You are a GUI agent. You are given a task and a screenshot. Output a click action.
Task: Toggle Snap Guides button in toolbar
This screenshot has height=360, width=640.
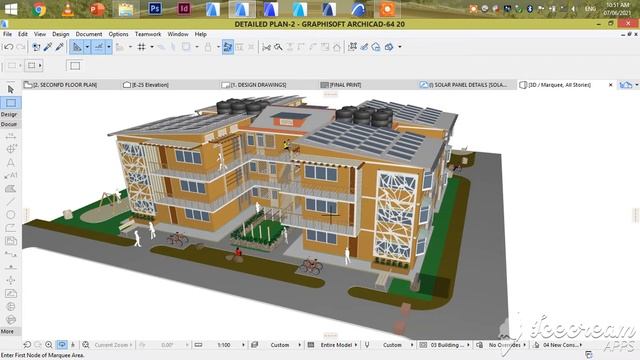pos(99,47)
